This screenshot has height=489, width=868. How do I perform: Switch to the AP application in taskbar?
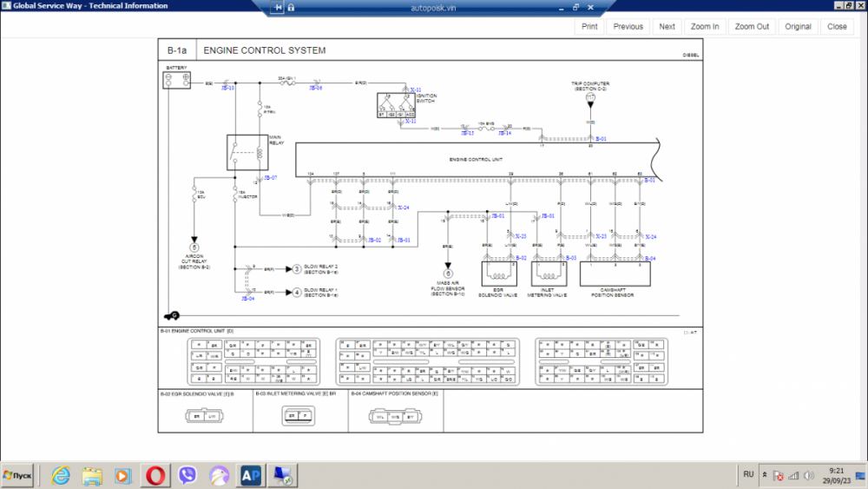[251, 475]
